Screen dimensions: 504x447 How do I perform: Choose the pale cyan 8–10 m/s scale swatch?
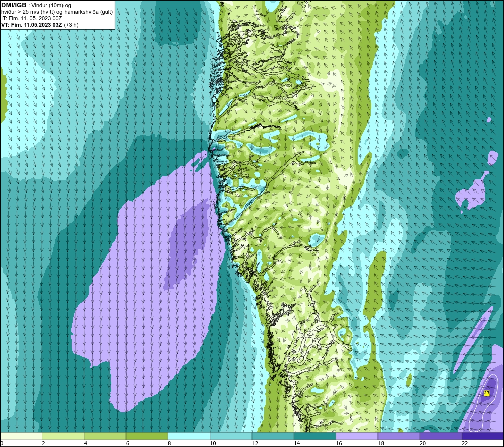[189, 436]
